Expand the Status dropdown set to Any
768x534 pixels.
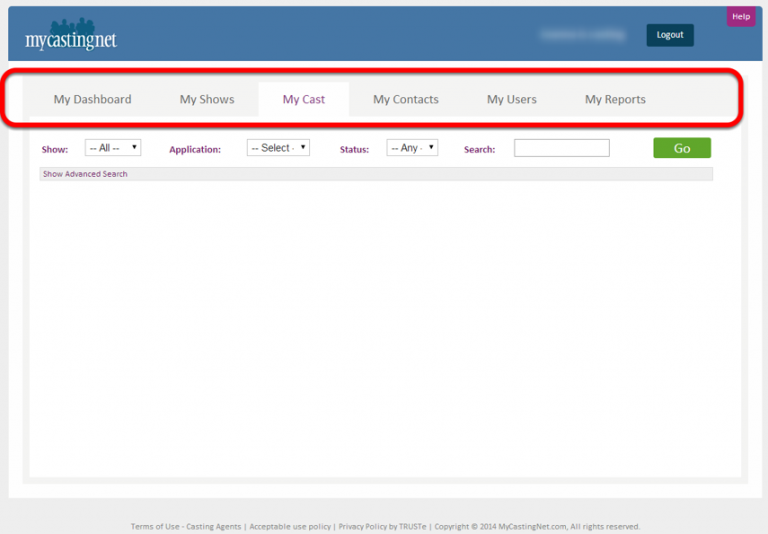point(412,148)
